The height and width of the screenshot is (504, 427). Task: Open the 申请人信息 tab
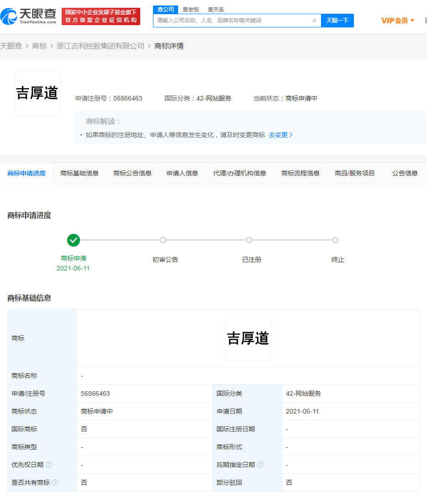[182, 173]
